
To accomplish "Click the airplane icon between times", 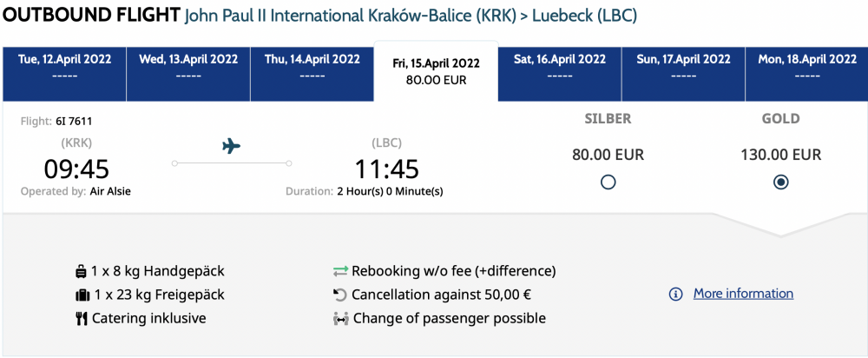I will (232, 146).
